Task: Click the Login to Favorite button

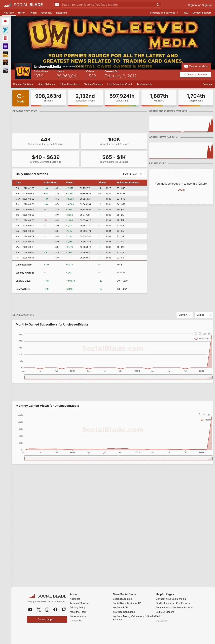Action: (195, 75)
